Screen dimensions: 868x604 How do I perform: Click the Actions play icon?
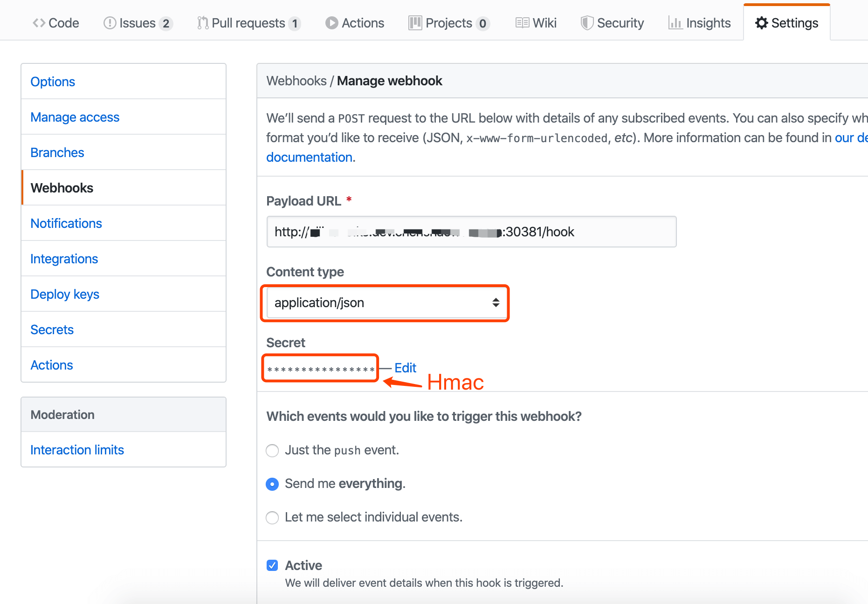click(331, 23)
